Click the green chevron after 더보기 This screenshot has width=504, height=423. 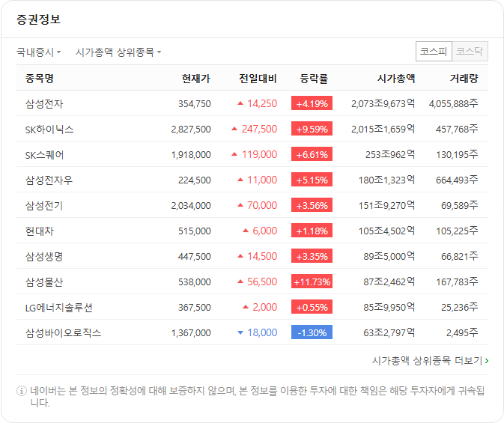[x=487, y=361]
